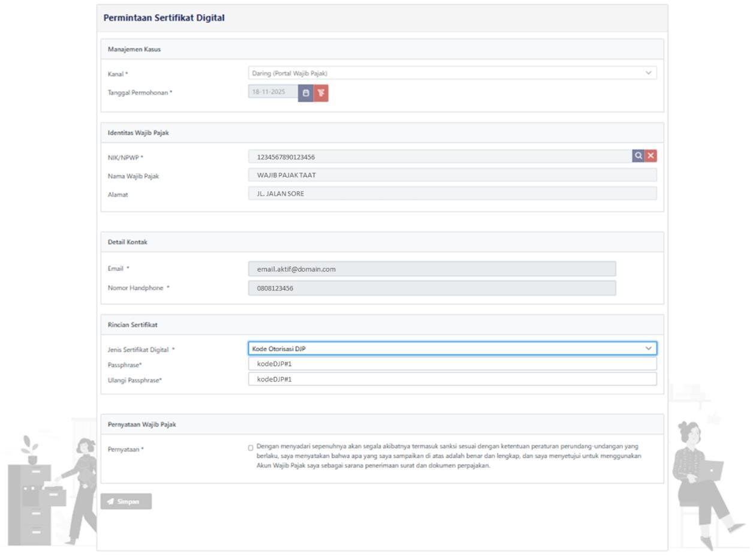
Task: Click the NIK/NPWP input field
Action: pos(439,157)
